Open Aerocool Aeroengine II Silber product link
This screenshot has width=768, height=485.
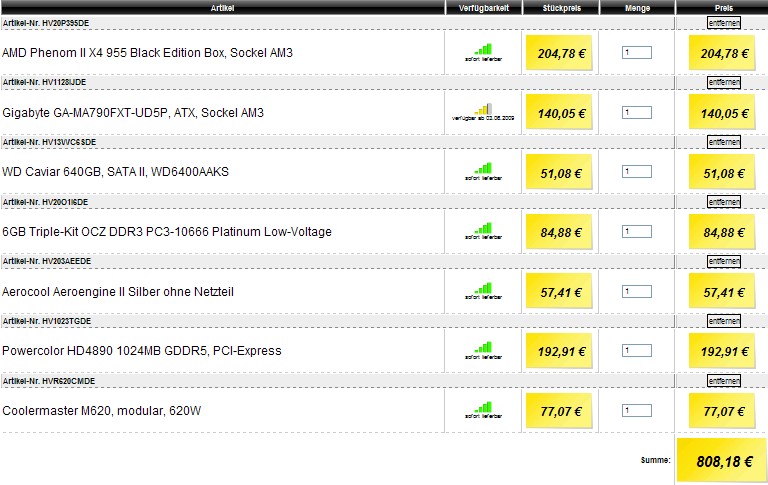click(x=118, y=292)
